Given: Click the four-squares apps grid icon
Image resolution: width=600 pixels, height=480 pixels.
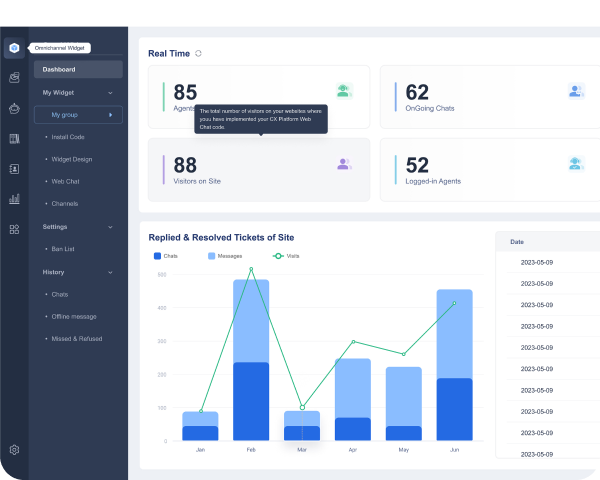Looking at the screenshot, I should [14, 229].
